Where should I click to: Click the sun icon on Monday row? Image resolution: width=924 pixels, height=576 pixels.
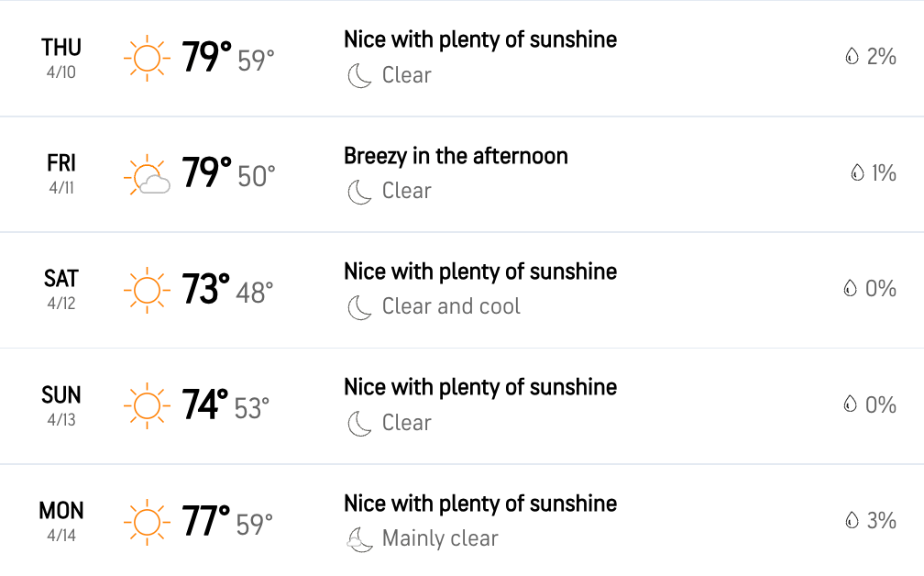147,522
